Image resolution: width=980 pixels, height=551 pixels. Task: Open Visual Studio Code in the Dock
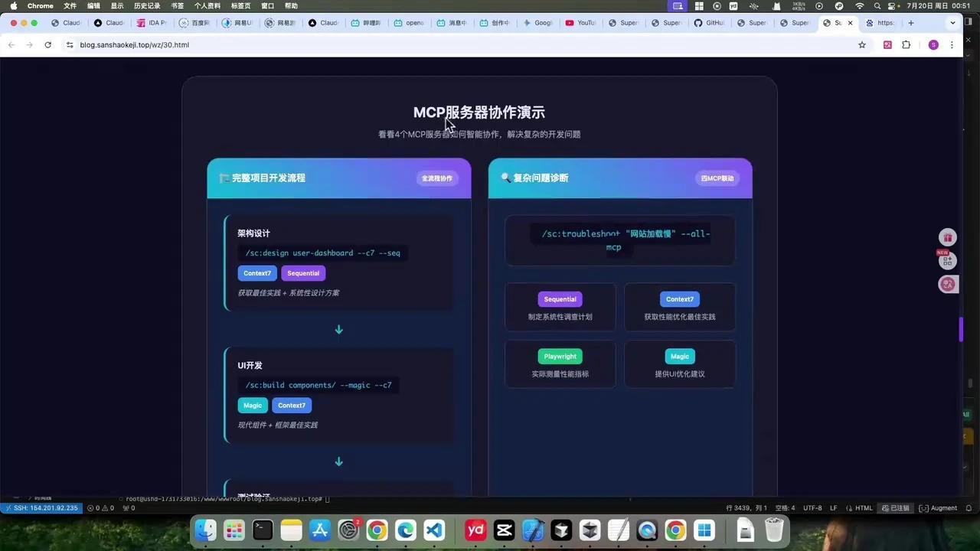tap(434, 530)
